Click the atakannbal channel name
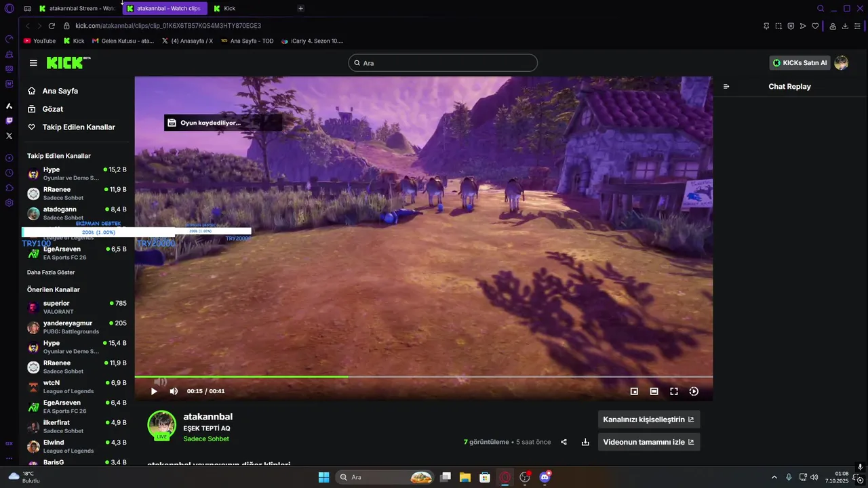The image size is (868, 488). (x=208, y=417)
